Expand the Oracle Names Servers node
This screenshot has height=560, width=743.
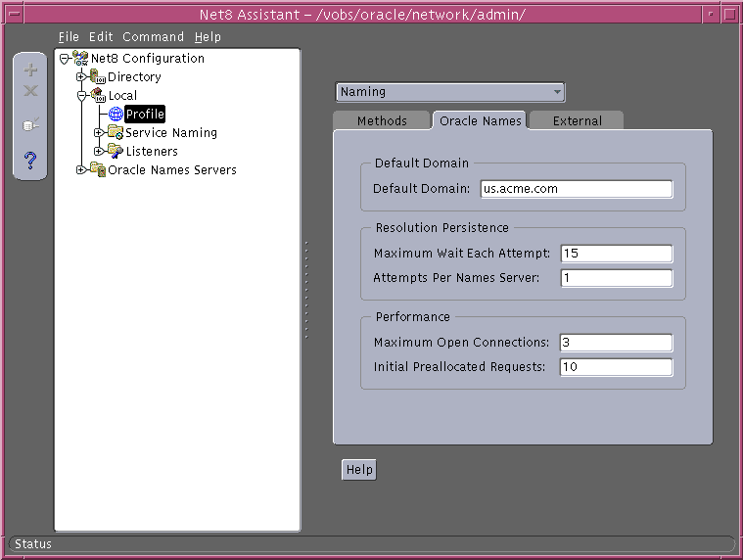pos(81,170)
